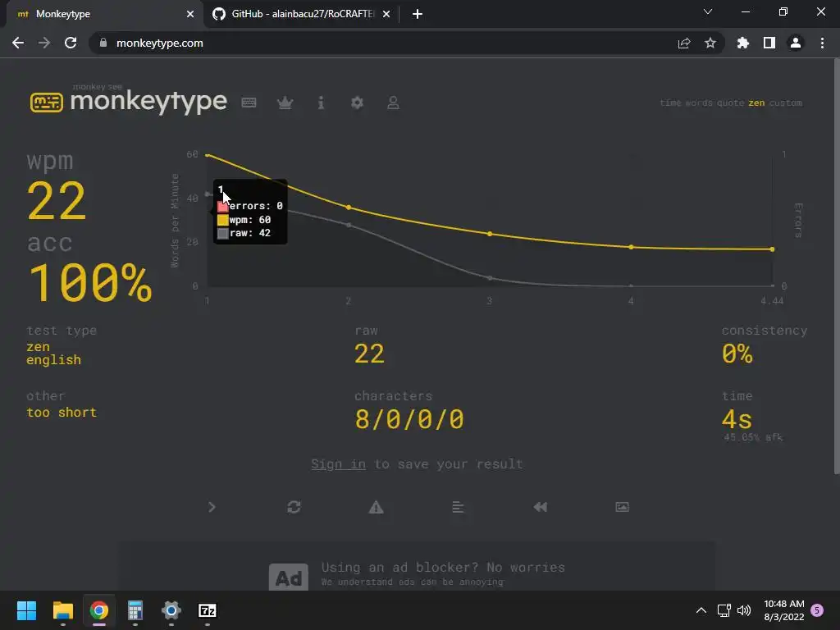Viewport: 840px width, 630px height.
Task: Open File Explorer from taskbar
Action: 62,610
